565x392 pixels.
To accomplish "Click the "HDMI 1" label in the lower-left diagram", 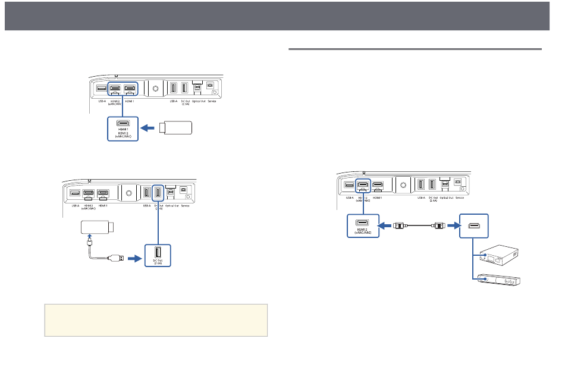I will coord(103,206).
